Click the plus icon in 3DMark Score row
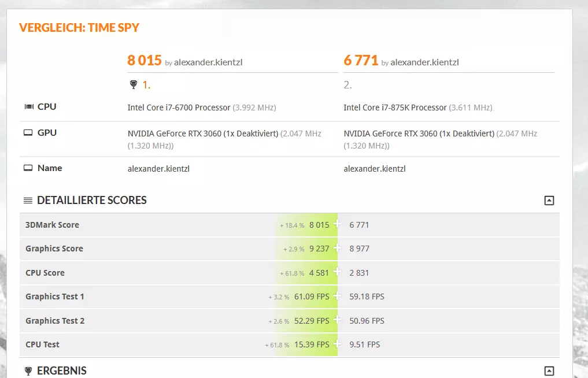Screen dimensions: 588x378 click(x=337, y=224)
